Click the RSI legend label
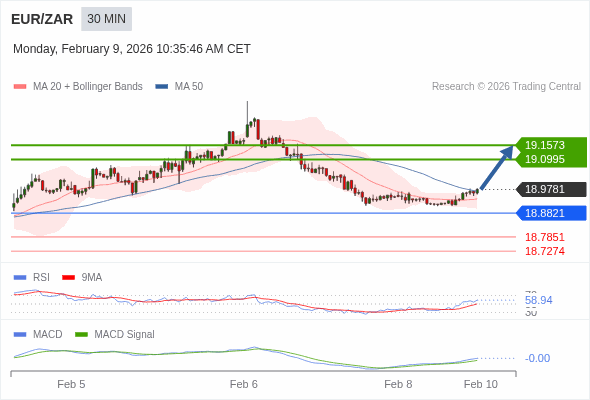Image resolution: width=590 pixels, height=400 pixels. 41,278
